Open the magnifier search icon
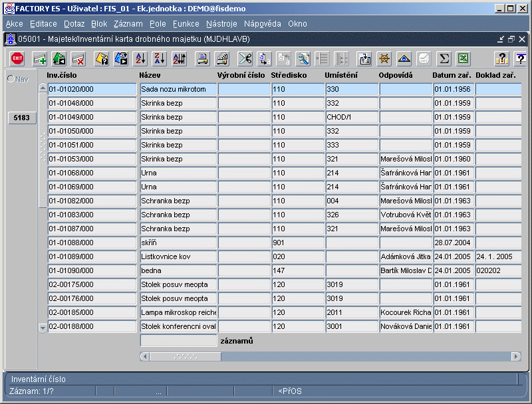This screenshot has height=404, width=532. (x=303, y=59)
